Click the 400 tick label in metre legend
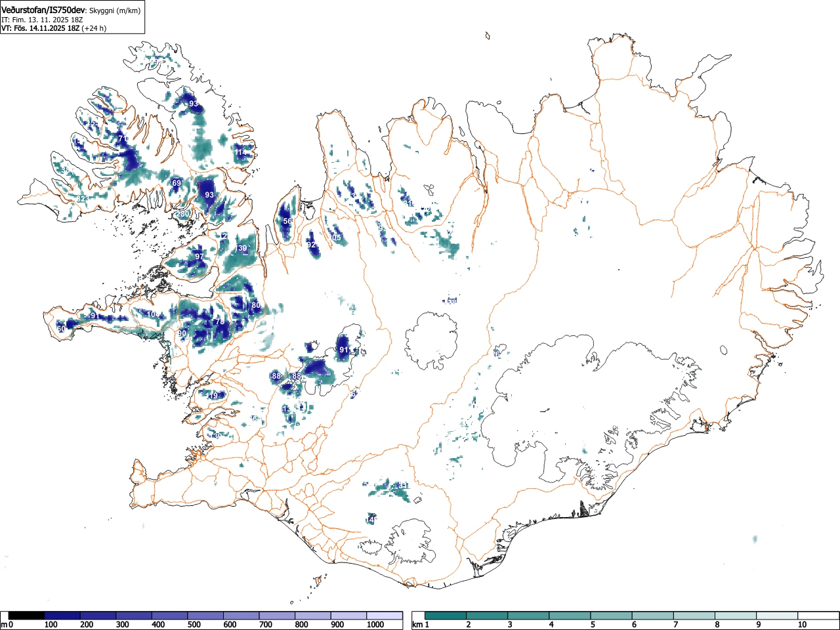840x630 pixels. click(x=157, y=625)
